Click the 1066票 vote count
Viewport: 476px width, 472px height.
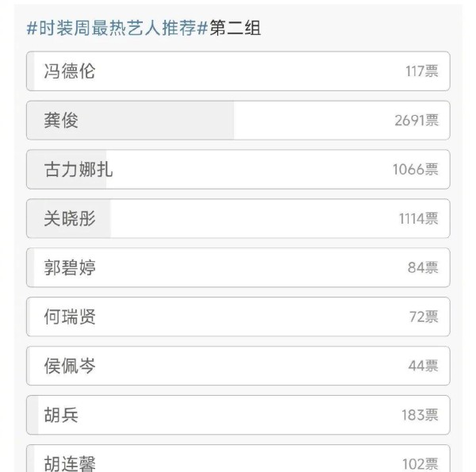[x=416, y=170]
